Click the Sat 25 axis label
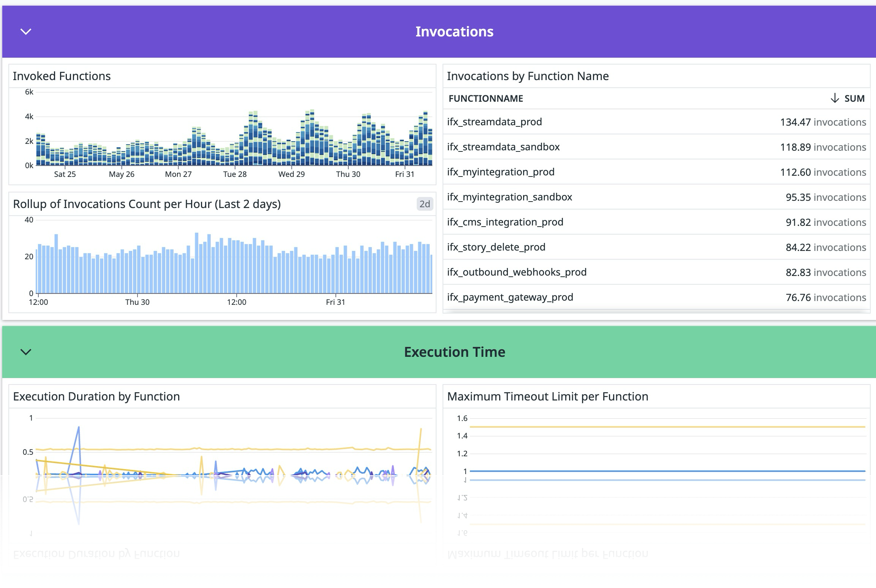 [x=65, y=174]
